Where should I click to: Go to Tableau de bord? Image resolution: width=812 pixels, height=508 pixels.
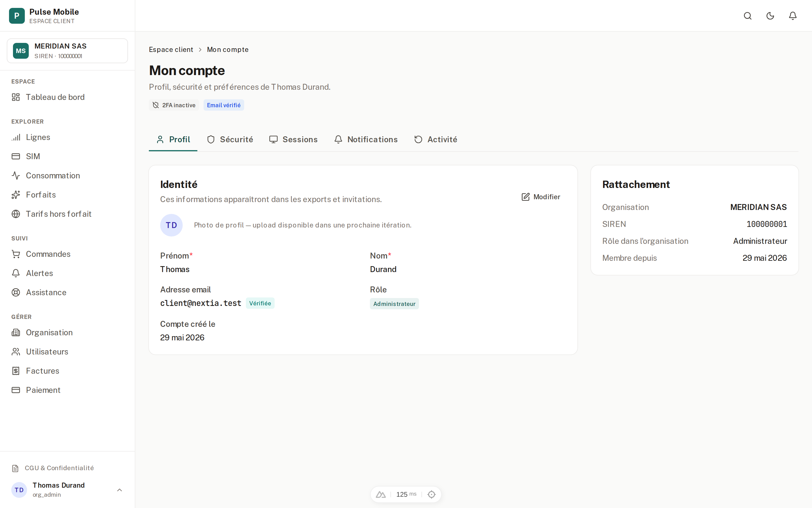point(67,97)
